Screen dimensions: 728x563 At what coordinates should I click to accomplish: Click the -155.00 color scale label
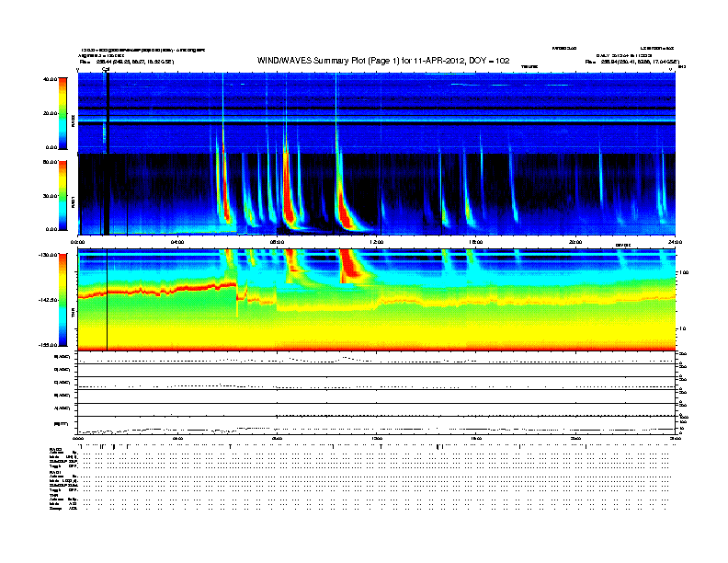[x=49, y=345]
